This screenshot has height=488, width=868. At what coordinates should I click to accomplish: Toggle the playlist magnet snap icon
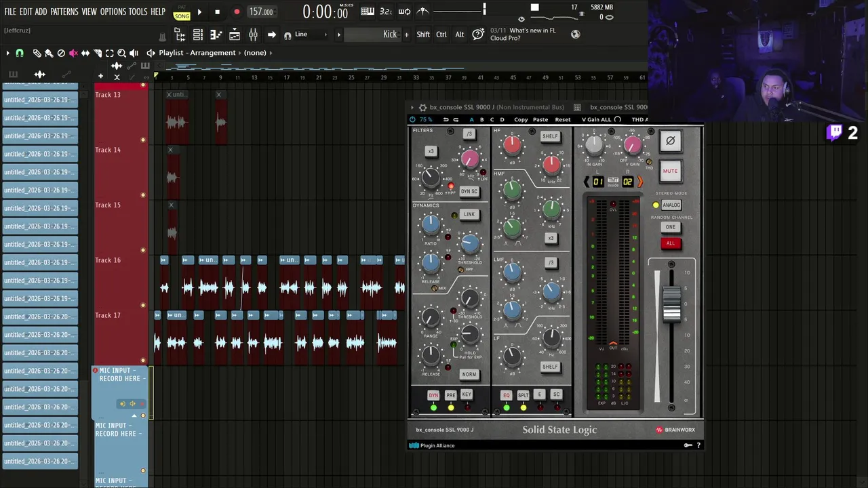point(20,53)
